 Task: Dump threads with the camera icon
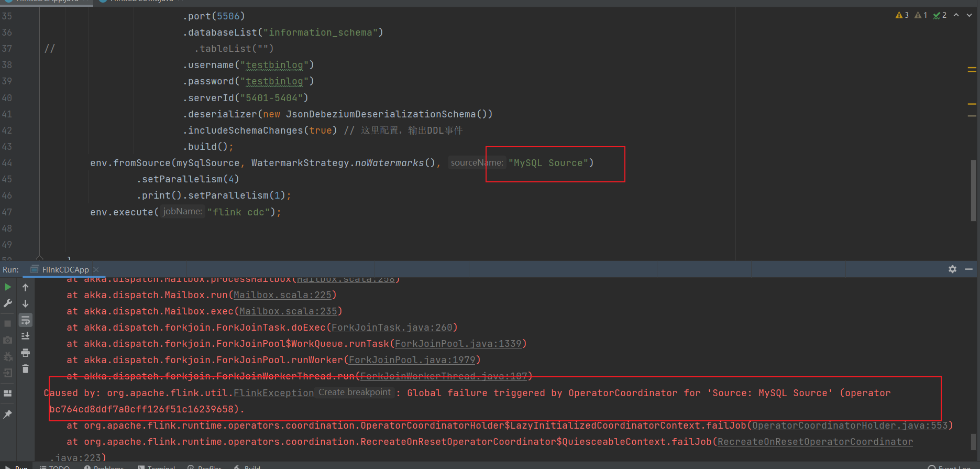coord(8,340)
